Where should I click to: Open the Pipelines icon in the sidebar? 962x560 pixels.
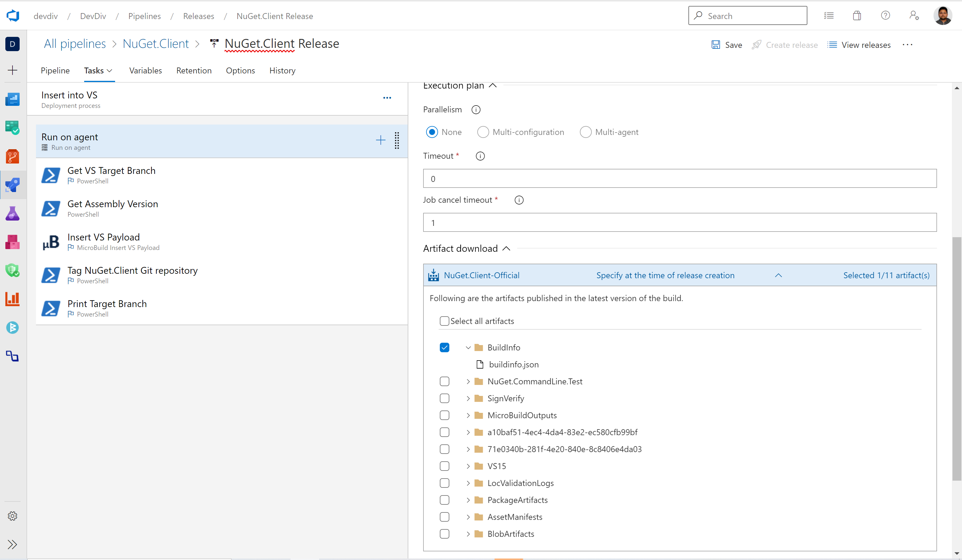[12, 185]
